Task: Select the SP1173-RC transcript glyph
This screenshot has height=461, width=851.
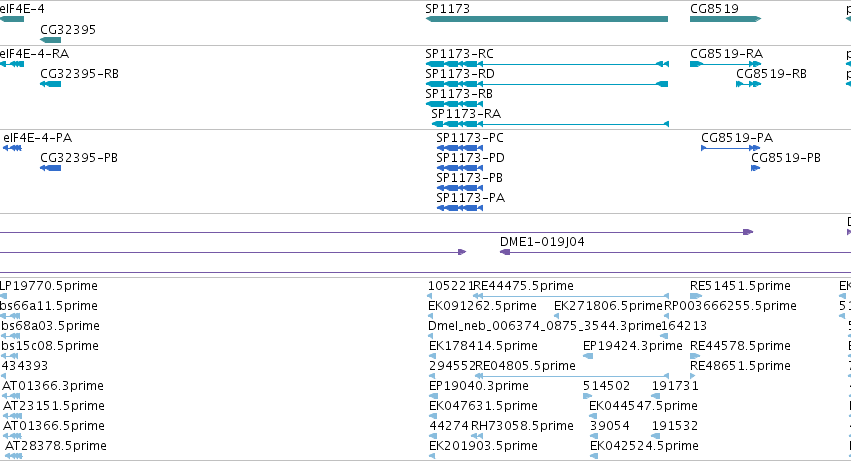Action: (547, 64)
